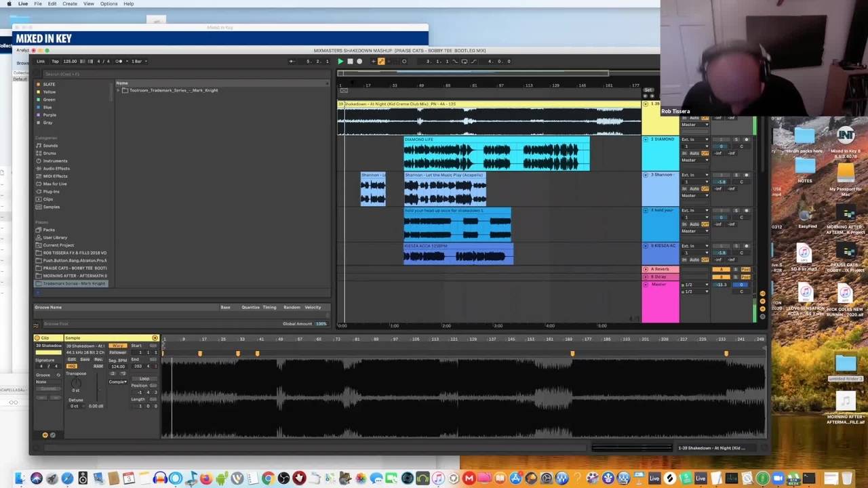Open the User Library place
Viewport: 868px width, 488px height.
click(x=55, y=237)
